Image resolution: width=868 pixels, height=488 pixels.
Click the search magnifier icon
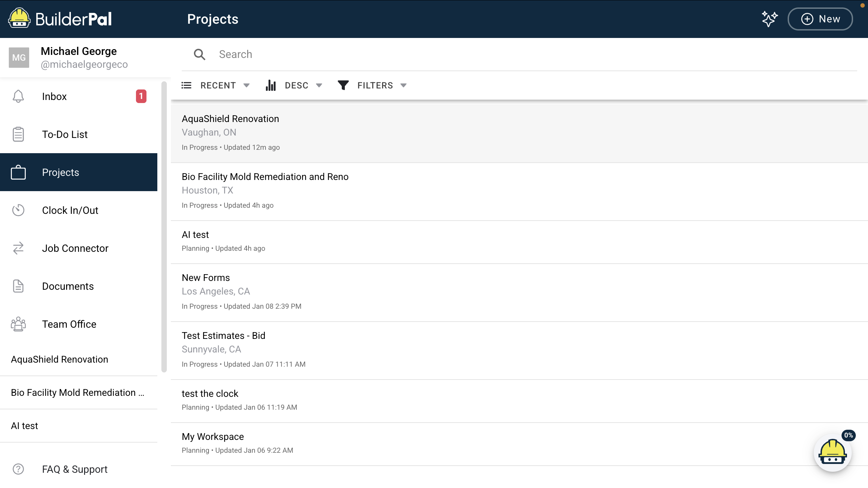pyautogui.click(x=199, y=54)
